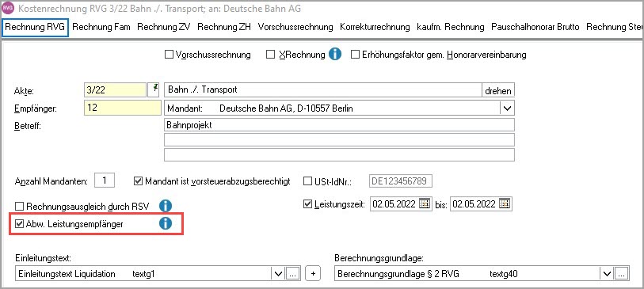
Task: Click the Akte number field 3/22
Action: tap(115, 90)
